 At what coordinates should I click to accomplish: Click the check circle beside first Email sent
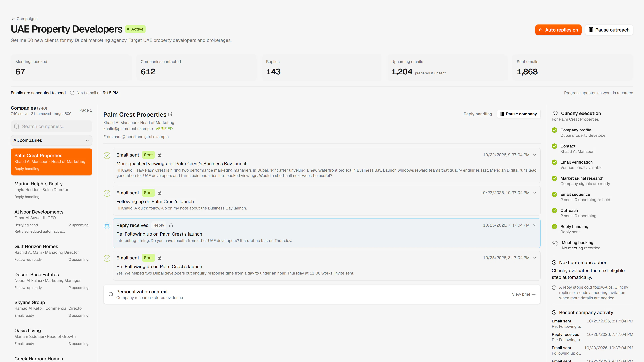tap(107, 156)
